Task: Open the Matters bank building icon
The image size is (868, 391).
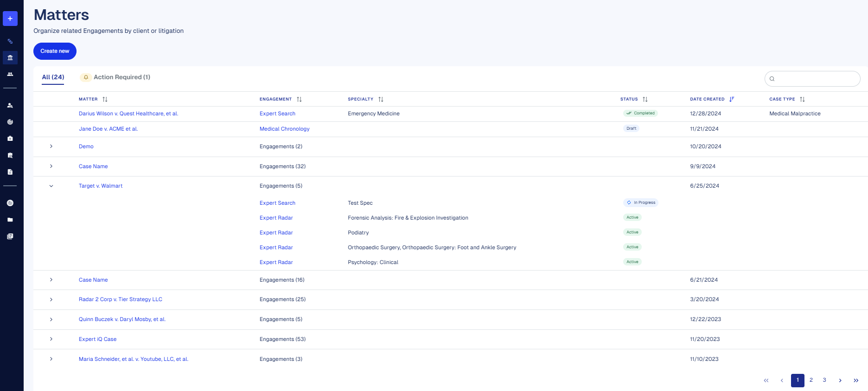Action: (10, 58)
